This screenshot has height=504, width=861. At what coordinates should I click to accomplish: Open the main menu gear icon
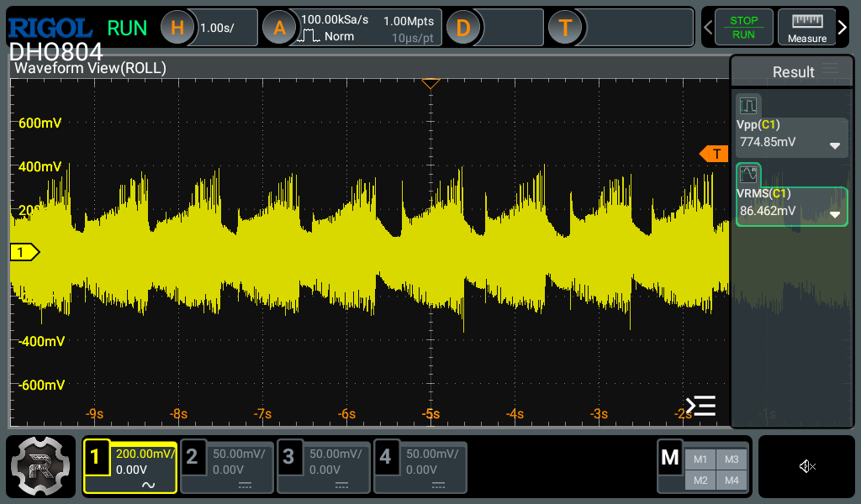click(41, 465)
